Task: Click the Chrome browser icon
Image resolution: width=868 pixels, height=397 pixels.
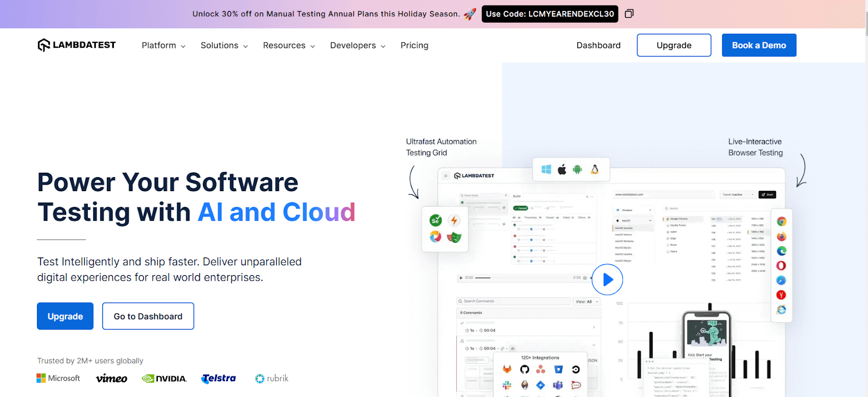Action: [781, 222]
